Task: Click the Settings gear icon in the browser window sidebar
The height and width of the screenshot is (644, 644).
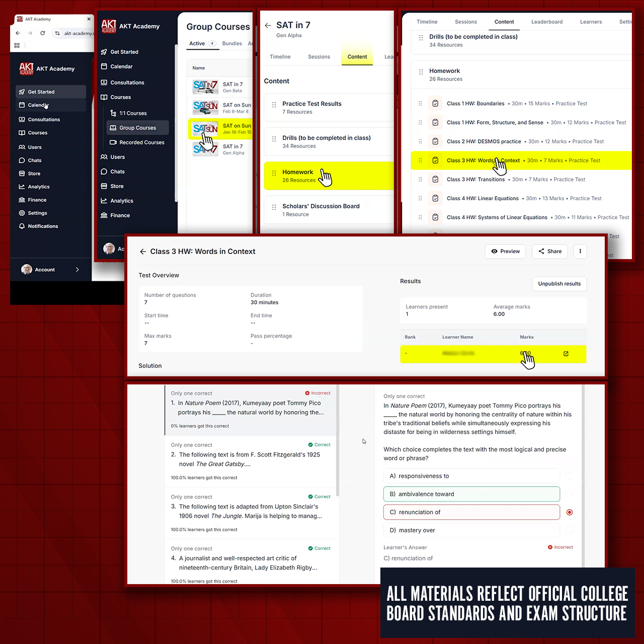Action: tap(22, 213)
